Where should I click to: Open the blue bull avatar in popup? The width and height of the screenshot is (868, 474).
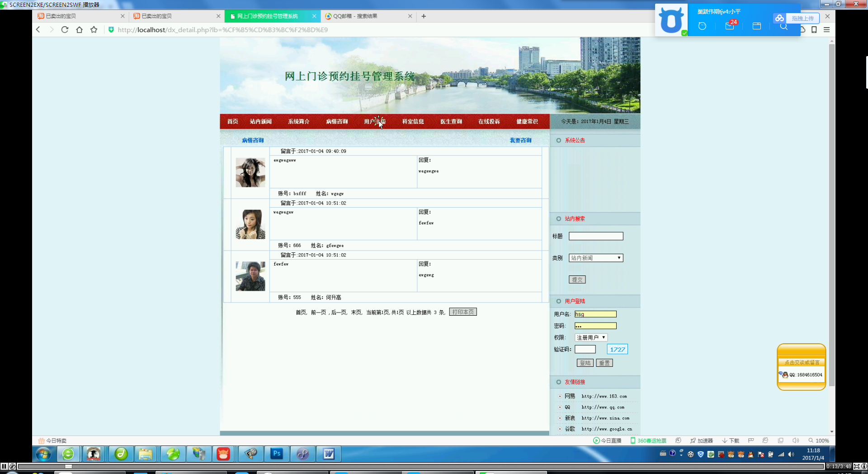click(x=671, y=20)
